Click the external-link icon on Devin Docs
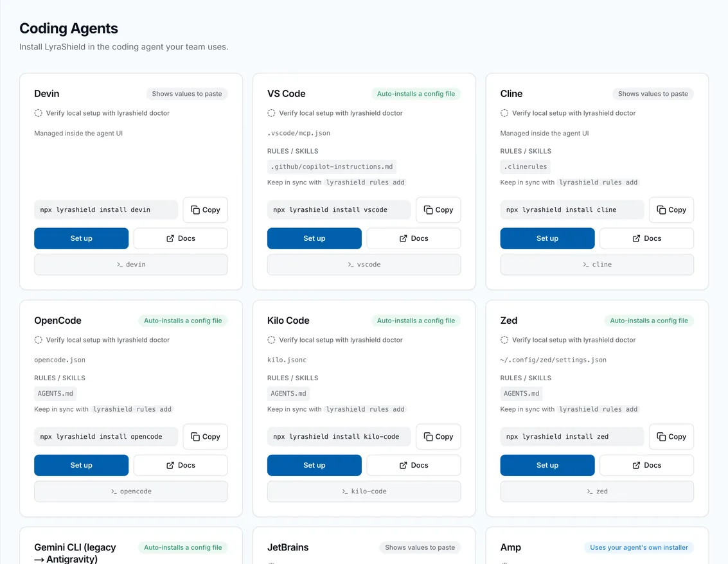 (170, 238)
